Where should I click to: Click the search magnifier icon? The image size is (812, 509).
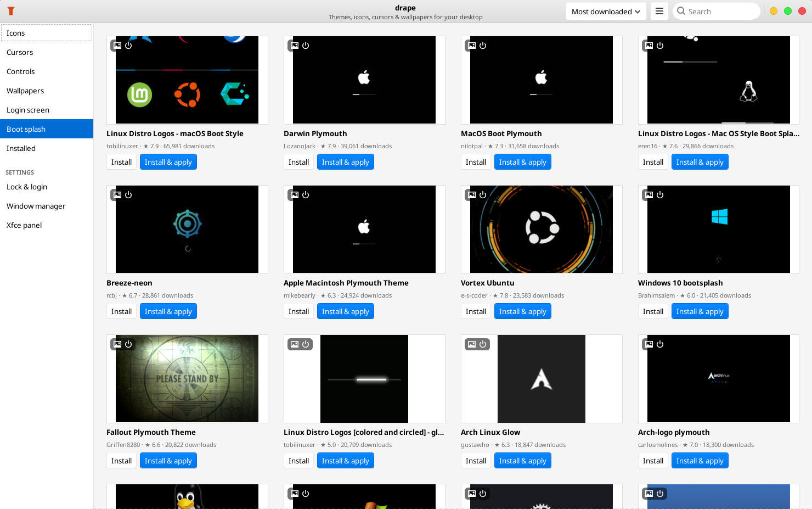click(x=681, y=11)
